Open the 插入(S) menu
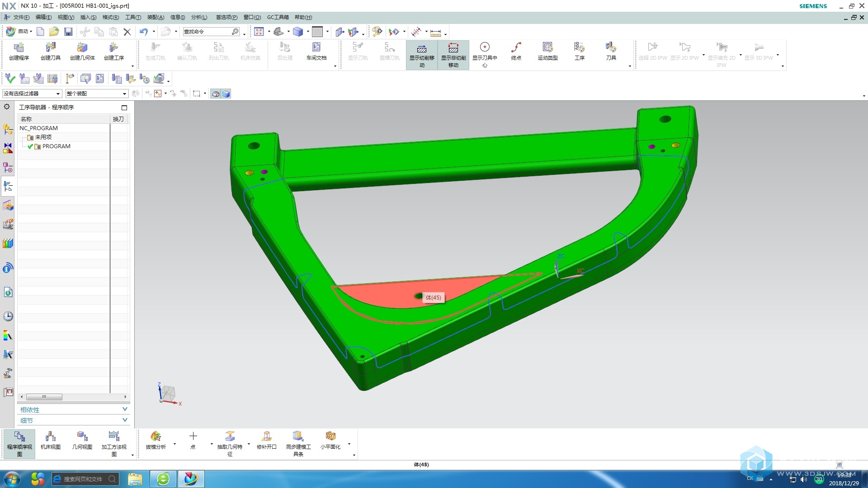The image size is (868, 488). click(x=88, y=17)
